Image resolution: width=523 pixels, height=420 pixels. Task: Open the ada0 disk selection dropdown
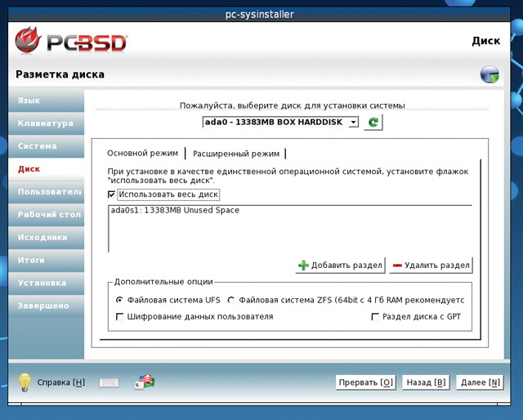(x=280, y=122)
